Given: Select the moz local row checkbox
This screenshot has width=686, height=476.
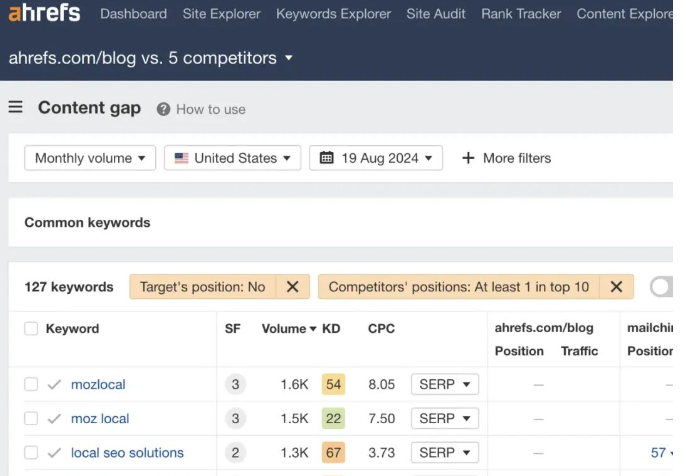Looking at the screenshot, I should 31,419.
